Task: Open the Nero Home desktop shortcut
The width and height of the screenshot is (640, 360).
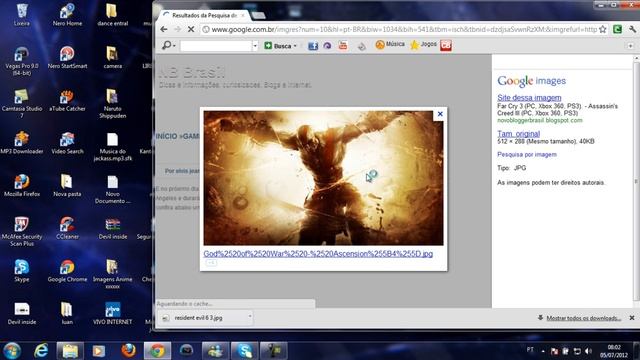Action: [x=67, y=15]
